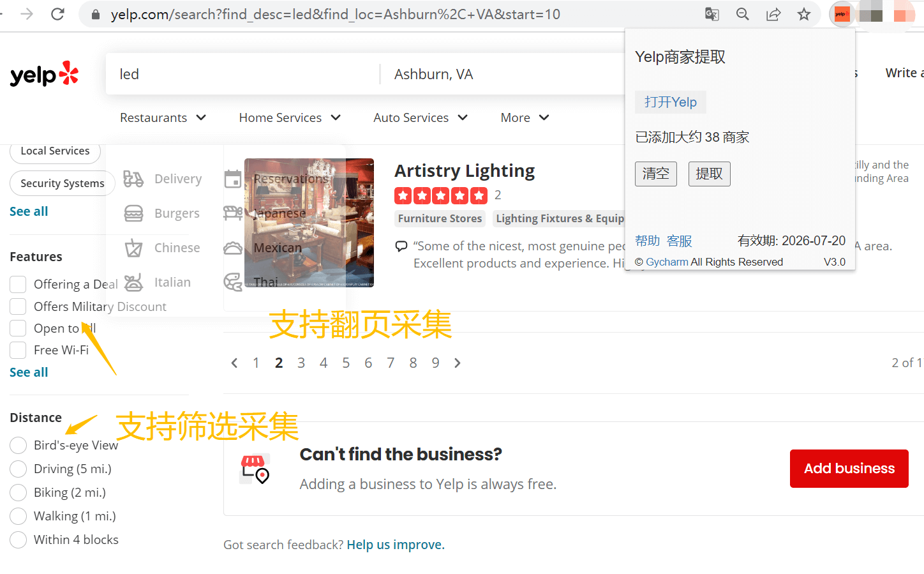
Task: Expand Home Services dropdown
Action: [290, 117]
